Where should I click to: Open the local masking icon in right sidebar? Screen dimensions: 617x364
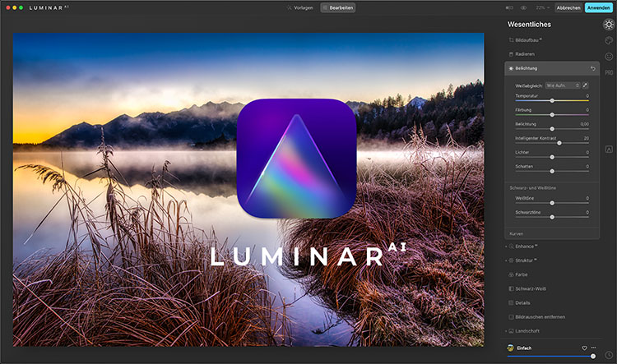tap(609, 150)
